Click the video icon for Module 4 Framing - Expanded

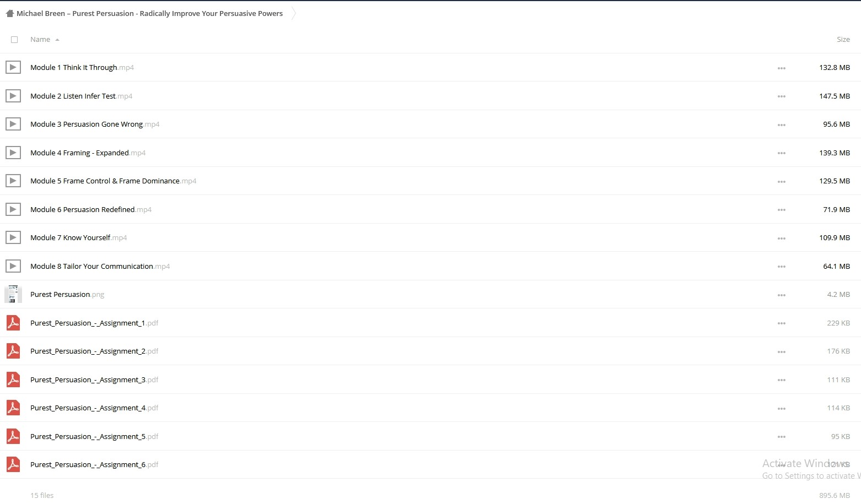coord(13,153)
